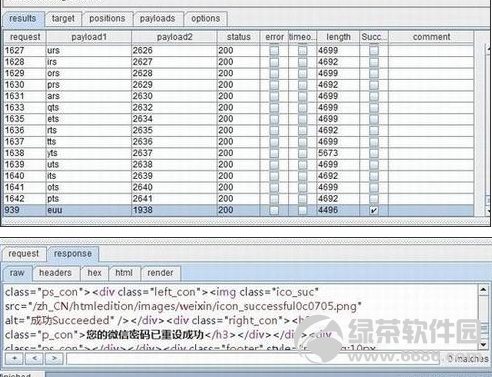This screenshot has height=377, width=492.
Task: Click the plus search options button
Action: [x=14, y=359]
